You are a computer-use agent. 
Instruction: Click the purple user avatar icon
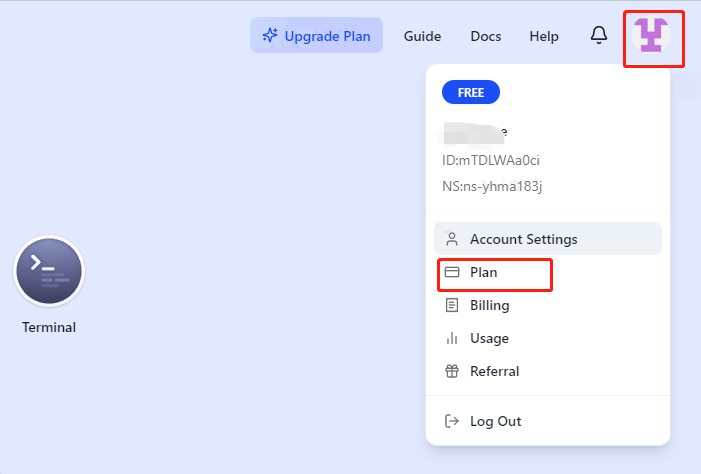click(x=654, y=37)
